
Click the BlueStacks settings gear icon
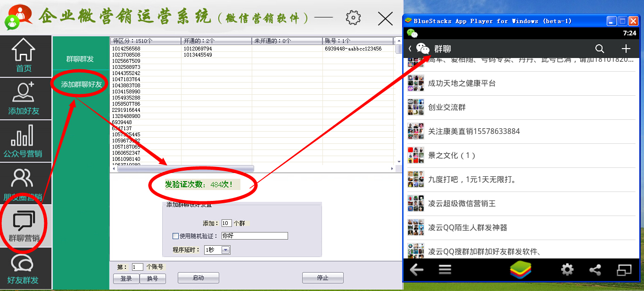pos(567,270)
